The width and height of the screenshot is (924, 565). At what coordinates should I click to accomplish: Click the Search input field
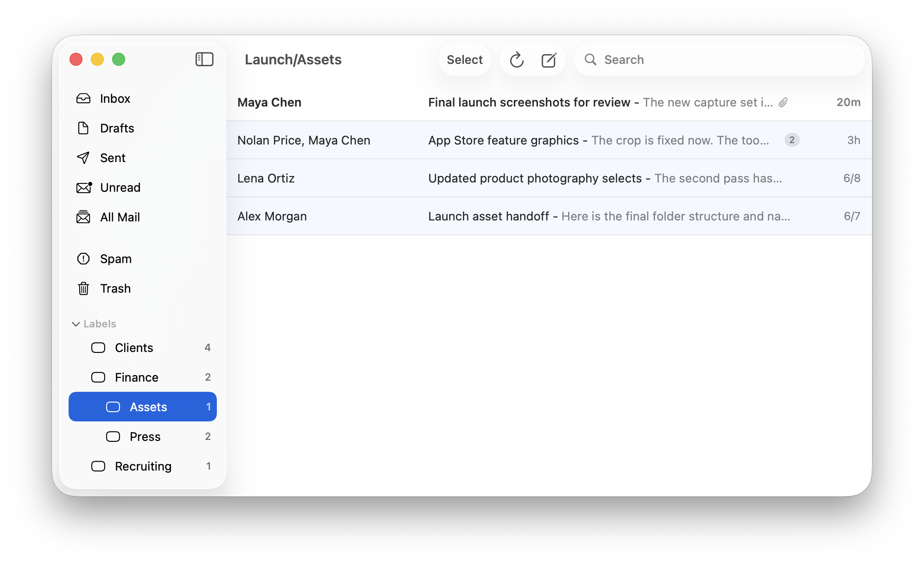pyautogui.click(x=719, y=60)
